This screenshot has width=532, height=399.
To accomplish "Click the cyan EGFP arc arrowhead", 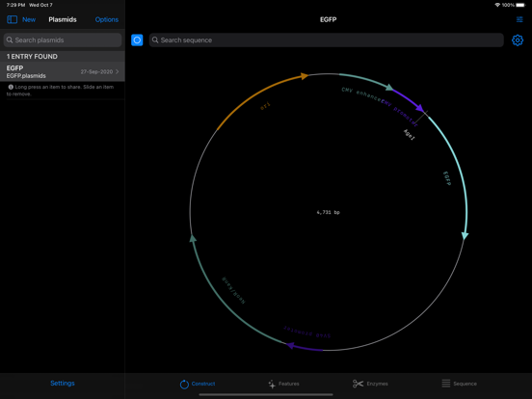I will coord(465,236).
